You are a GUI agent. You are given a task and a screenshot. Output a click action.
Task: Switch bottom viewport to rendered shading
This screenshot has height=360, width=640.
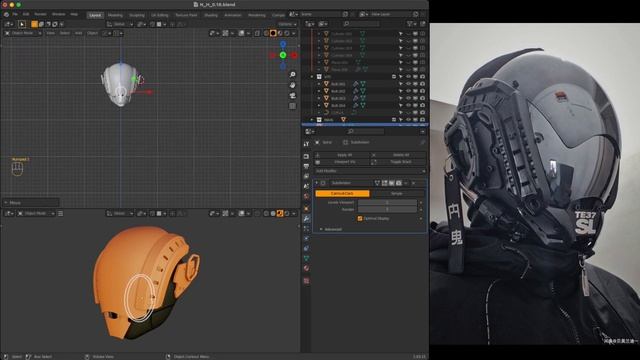[x=287, y=213]
